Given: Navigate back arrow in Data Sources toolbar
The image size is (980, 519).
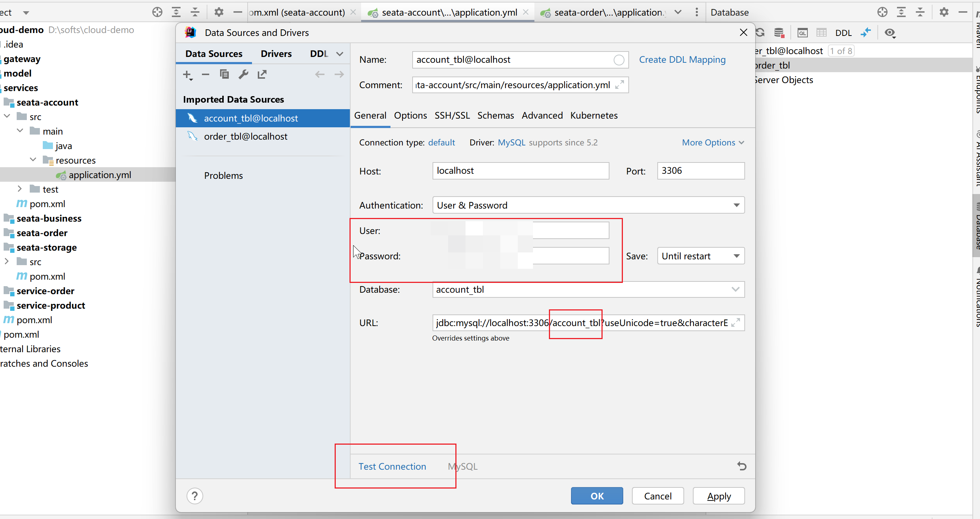Looking at the screenshot, I should click(319, 74).
